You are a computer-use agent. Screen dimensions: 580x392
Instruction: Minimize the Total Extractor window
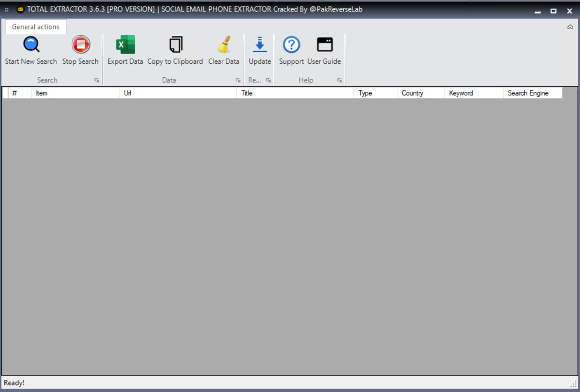(538, 11)
